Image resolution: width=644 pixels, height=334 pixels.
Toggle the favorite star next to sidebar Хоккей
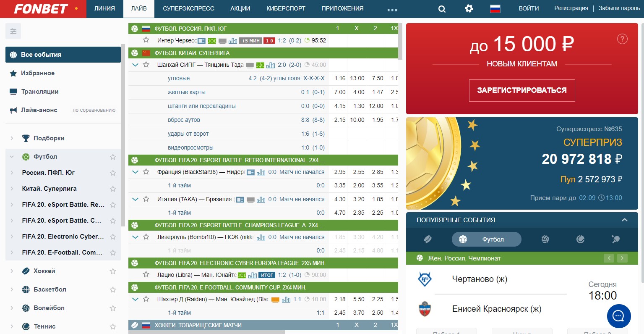[x=113, y=271]
